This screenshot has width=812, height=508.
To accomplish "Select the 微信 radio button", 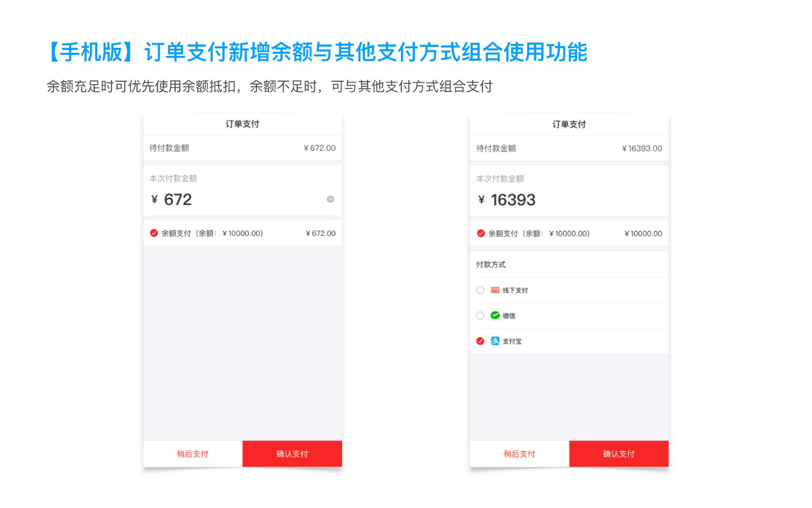I will 480,315.
